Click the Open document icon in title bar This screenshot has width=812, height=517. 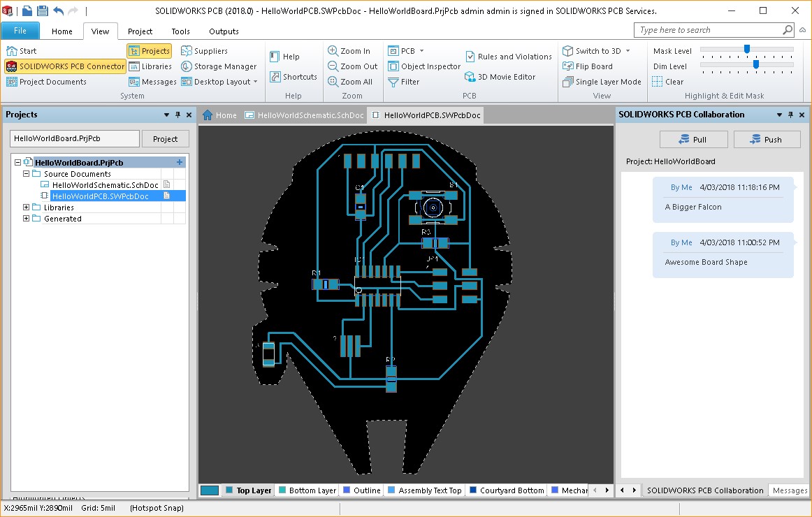coord(27,10)
